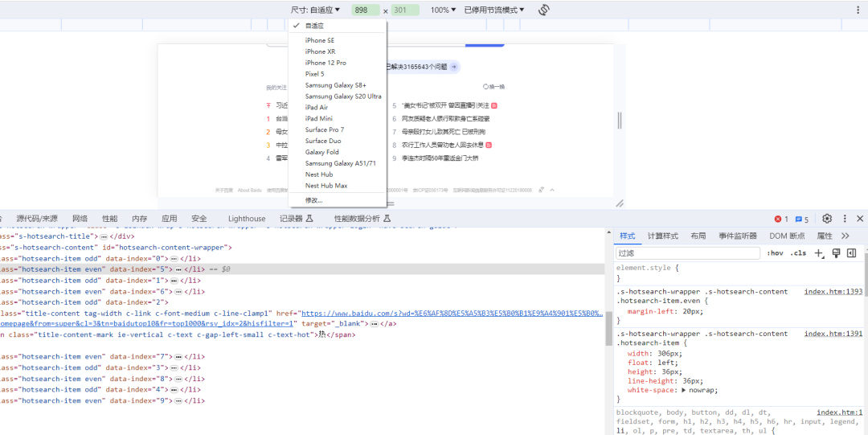Click the rendering emulation paintbrush icon
Image resolution: width=868 pixels, height=435 pixels.
pyautogui.click(x=836, y=253)
